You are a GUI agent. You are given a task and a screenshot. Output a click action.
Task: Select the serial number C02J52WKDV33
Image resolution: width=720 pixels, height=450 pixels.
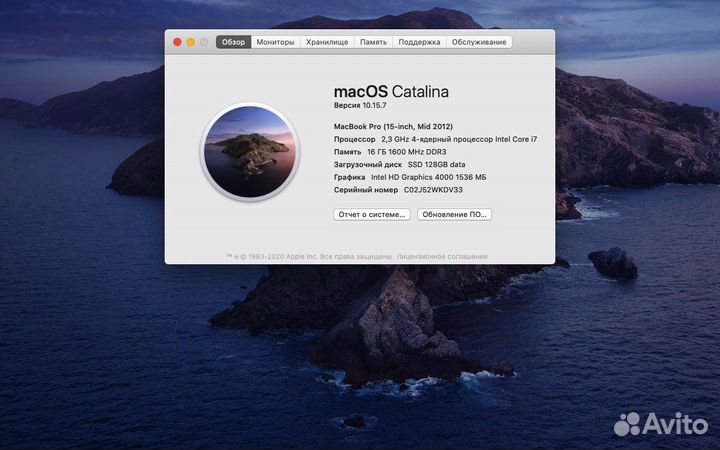tap(433, 190)
